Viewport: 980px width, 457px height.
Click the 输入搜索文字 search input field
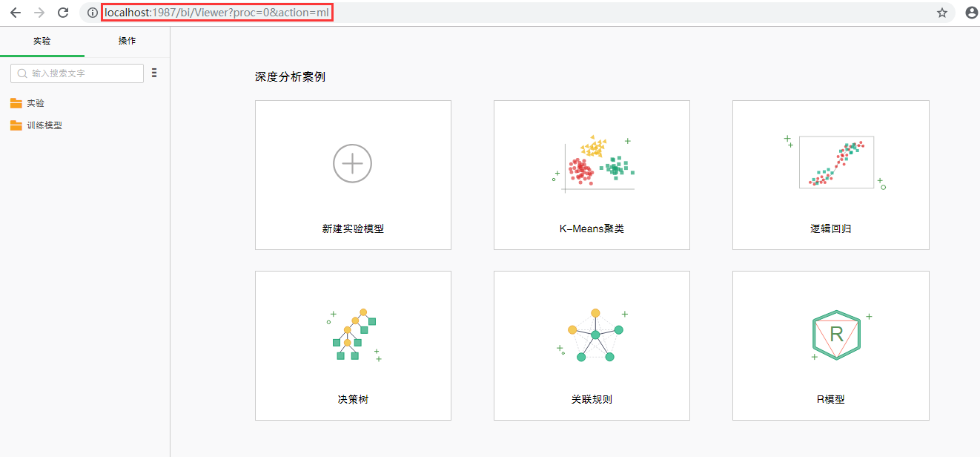pos(76,73)
